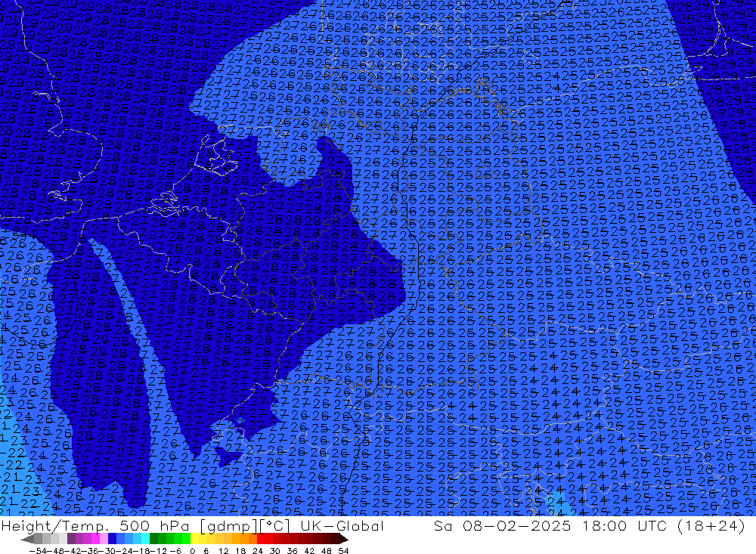
Task: Click the bright red legend swatch at 24
Action: click(x=261, y=539)
